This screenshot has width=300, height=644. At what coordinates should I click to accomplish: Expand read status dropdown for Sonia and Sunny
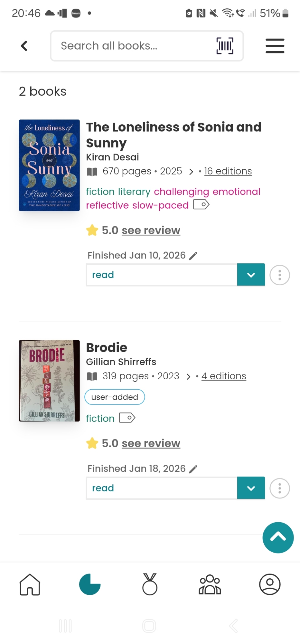(x=251, y=275)
